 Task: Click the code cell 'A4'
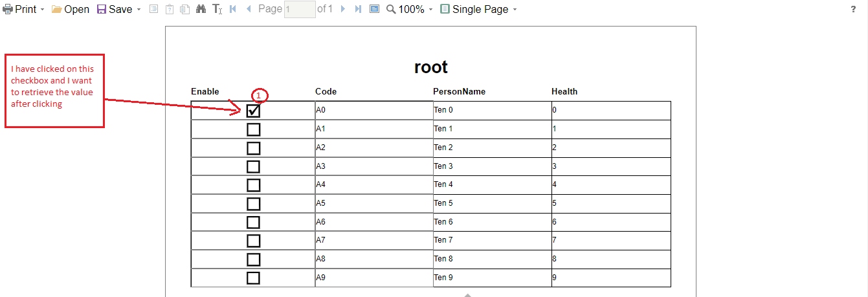(x=374, y=185)
